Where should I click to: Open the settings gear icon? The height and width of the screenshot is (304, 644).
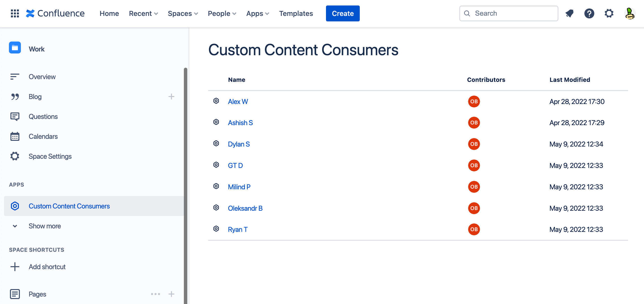(x=609, y=13)
